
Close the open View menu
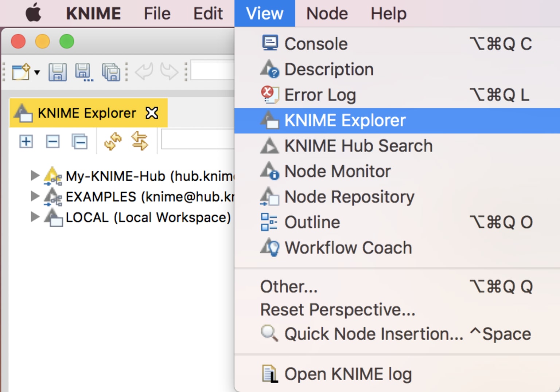click(x=265, y=13)
